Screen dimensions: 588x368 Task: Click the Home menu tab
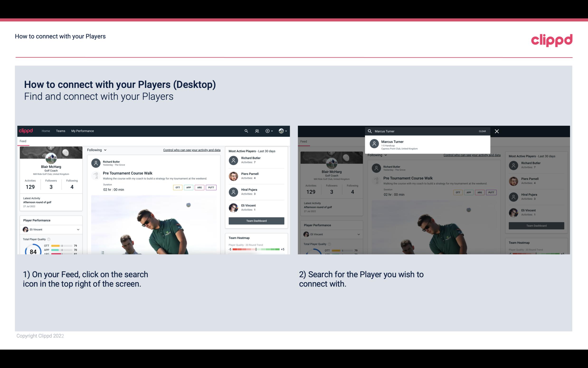pyautogui.click(x=46, y=131)
